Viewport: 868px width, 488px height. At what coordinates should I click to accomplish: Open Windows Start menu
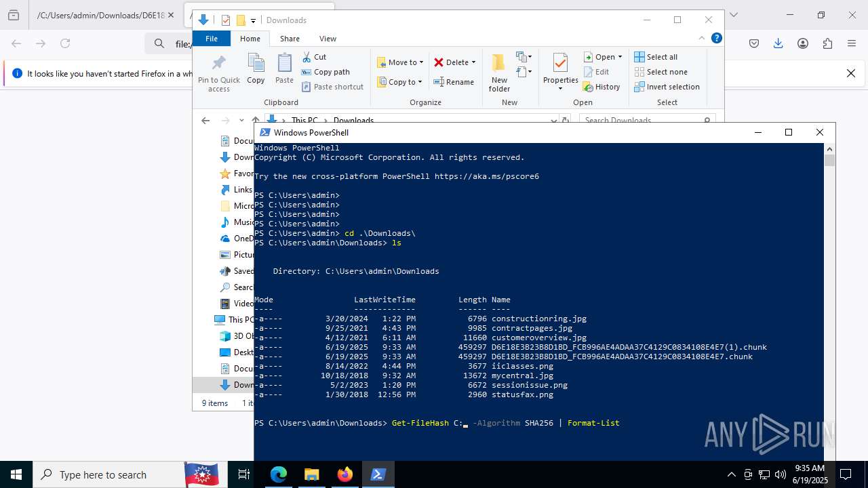click(16, 474)
